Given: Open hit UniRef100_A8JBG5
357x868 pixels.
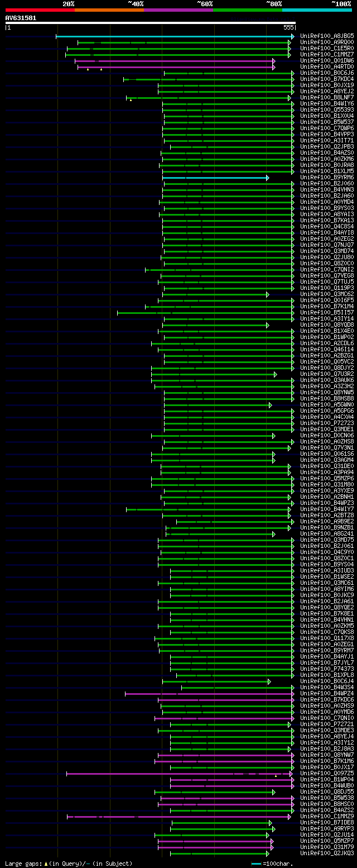Looking at the screenshot, I should tap(327, 36).
